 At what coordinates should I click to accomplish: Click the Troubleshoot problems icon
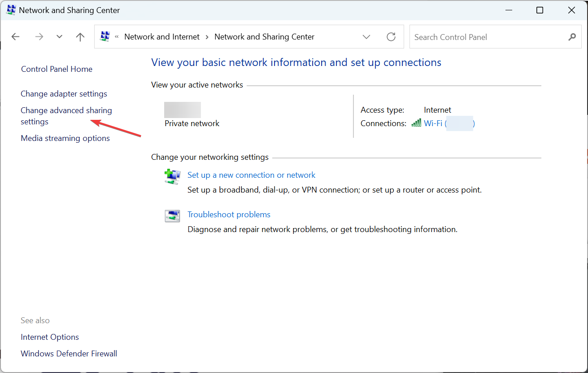[x=172, y=216]
